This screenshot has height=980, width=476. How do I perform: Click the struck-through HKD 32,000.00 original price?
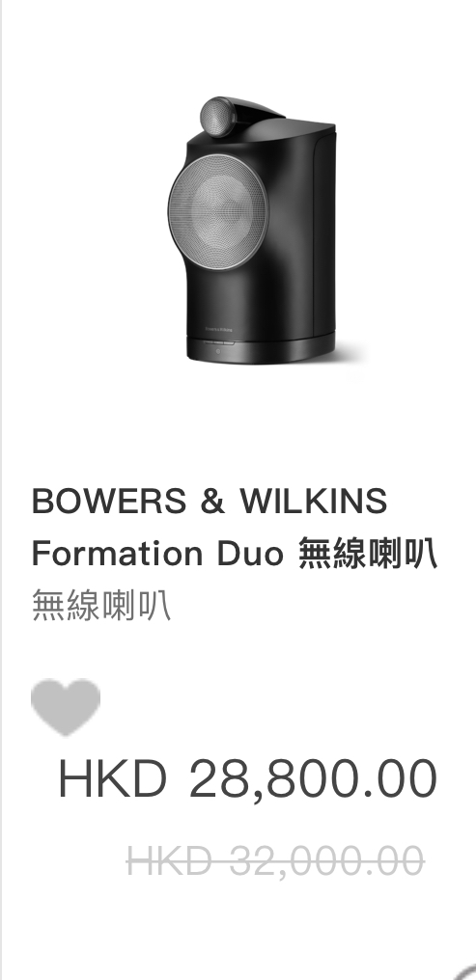(x=276, y=860)
